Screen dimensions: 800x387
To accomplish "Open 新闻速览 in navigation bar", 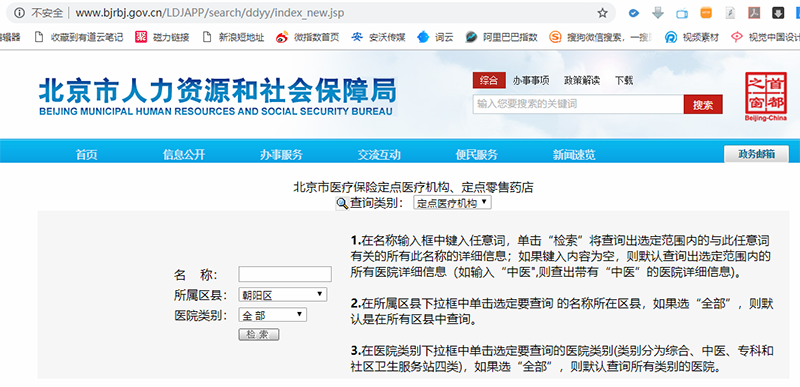I will click(574, 154).
